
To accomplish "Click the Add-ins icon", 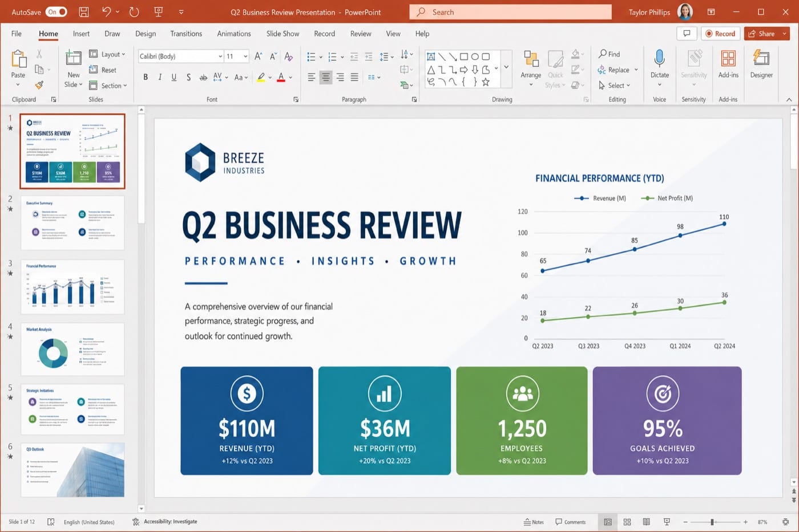I will (728, 58).
